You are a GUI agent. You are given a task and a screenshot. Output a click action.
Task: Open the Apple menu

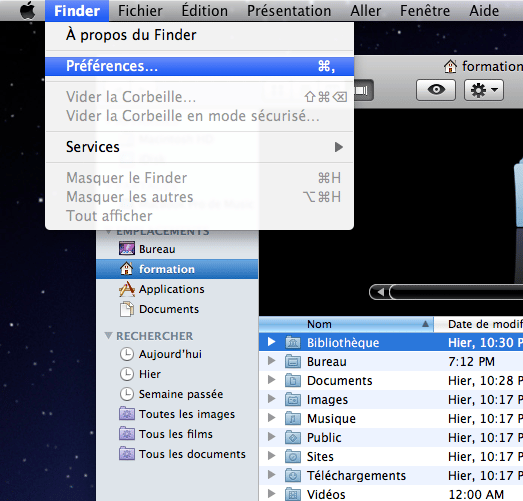[x=28, y=10]
